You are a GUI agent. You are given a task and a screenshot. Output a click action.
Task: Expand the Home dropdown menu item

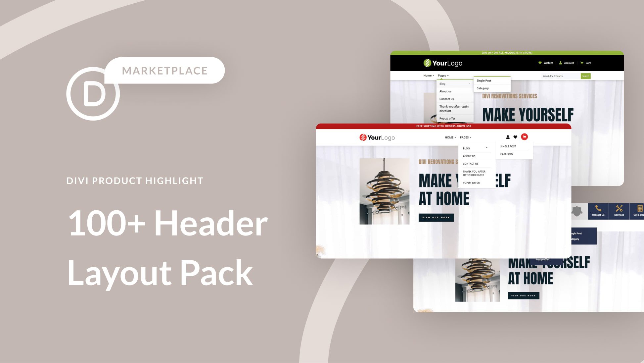click(x=428, y=75)
